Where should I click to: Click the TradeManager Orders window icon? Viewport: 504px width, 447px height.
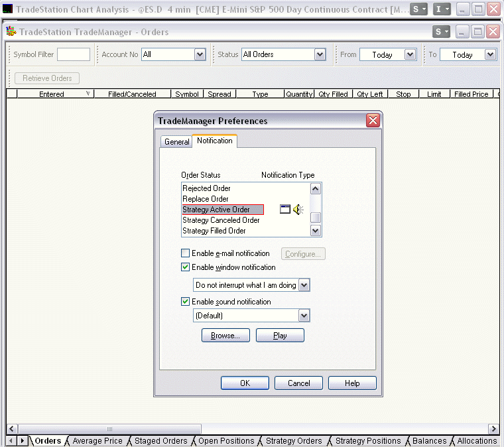pos(11,32)
